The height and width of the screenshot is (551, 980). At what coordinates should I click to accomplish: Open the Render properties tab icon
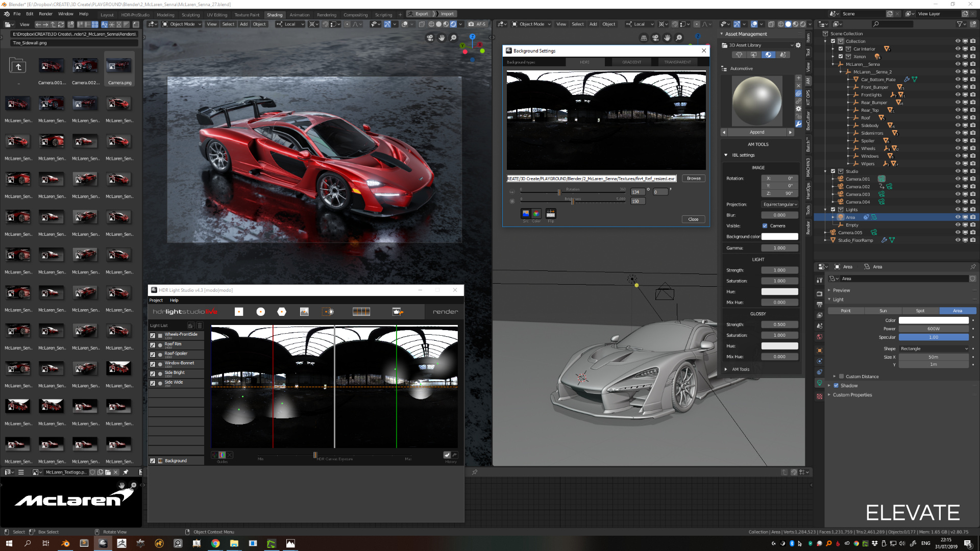pos(819,293)
